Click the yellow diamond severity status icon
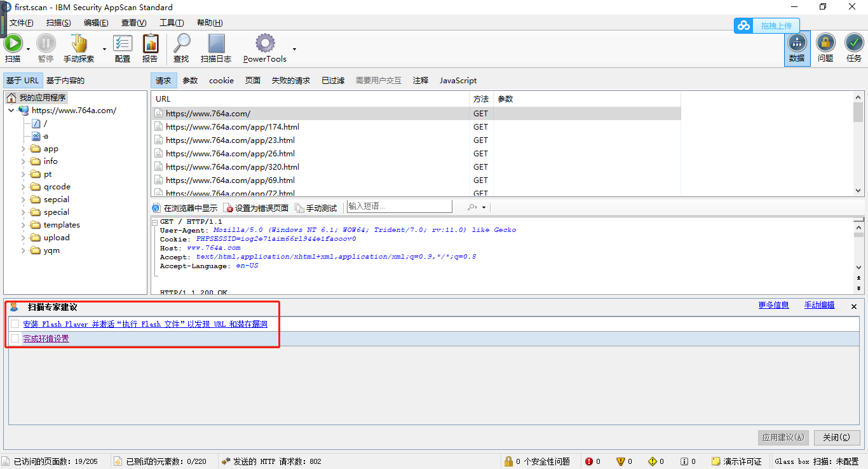The image size is (868, 469). (653, 461)
